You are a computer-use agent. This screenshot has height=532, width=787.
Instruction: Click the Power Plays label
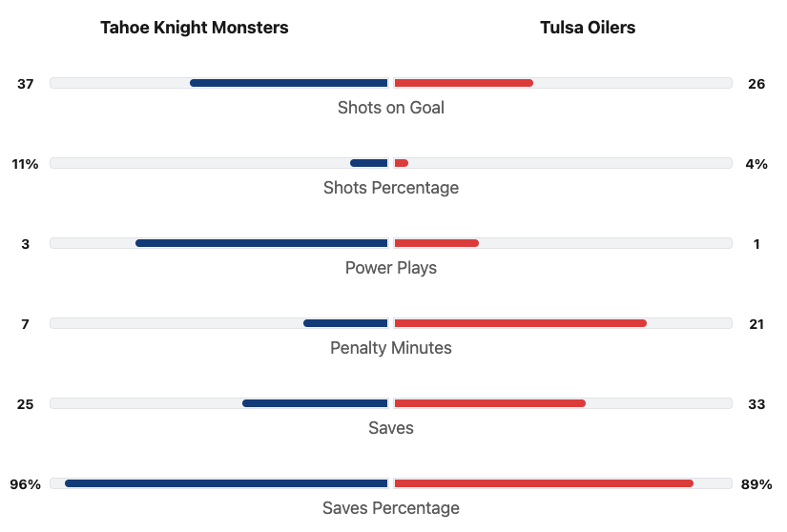[391, 268]
